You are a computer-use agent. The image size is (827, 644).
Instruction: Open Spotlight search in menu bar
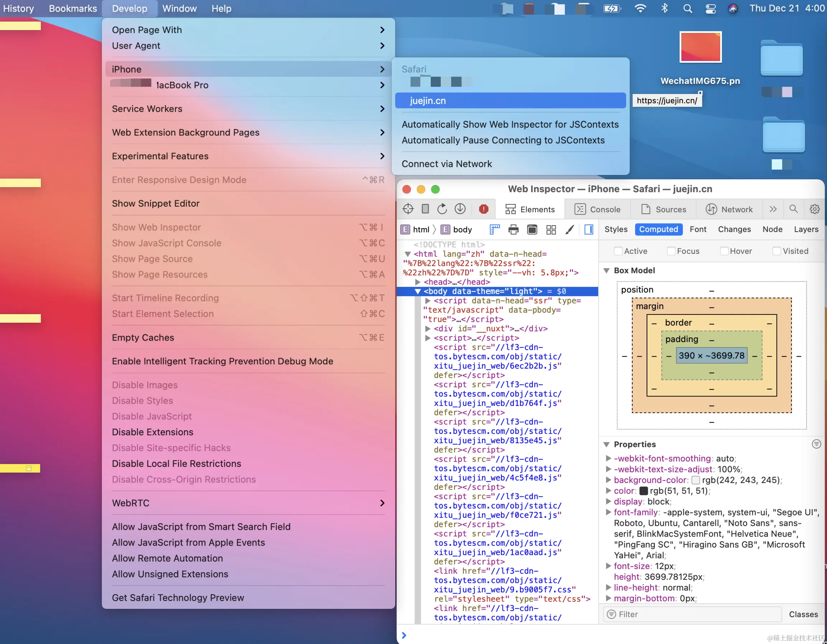tap(687, 8)
